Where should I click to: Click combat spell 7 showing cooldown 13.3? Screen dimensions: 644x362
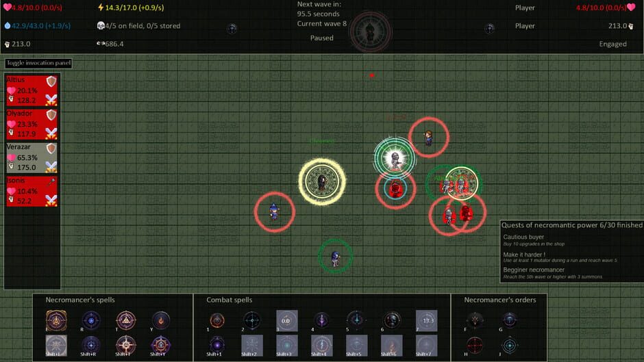[426, 320]
